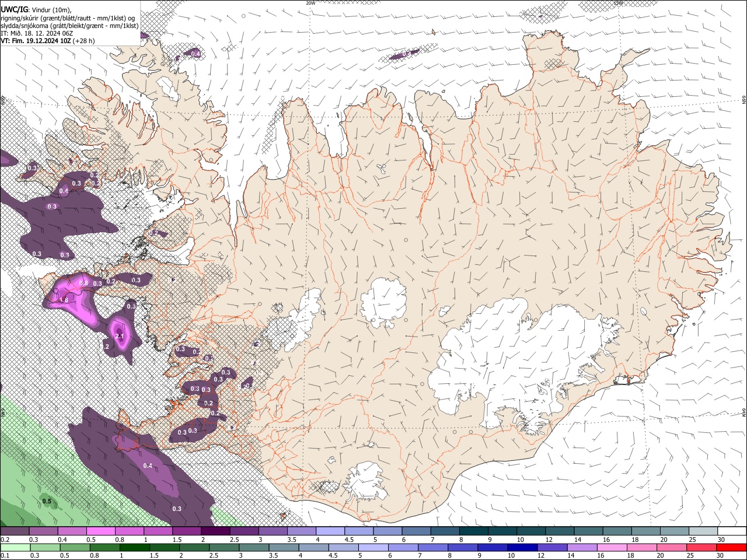Pick dark purple upper swatch between 2 and 2.5
Screen dimensions: 747x560
[215, 531]
